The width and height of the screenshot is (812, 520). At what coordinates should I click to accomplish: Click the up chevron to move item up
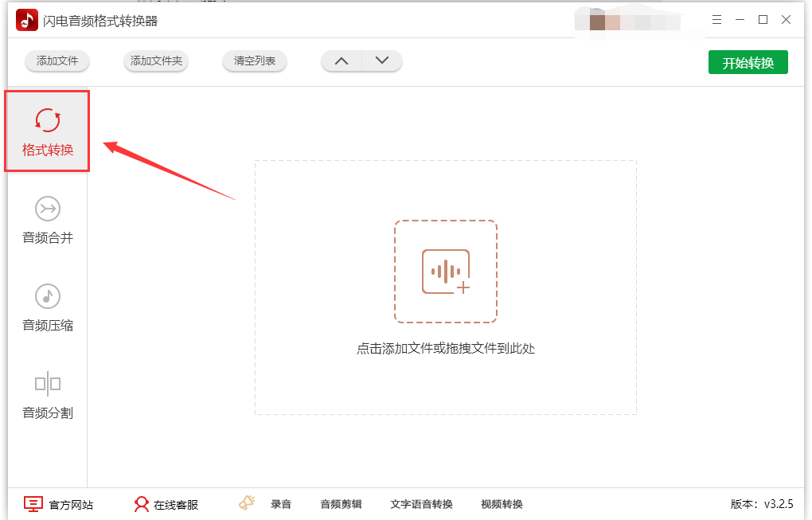341,60
